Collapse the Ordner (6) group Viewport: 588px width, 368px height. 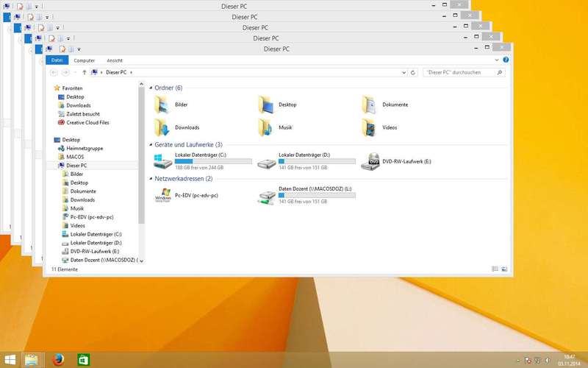[x=151, y=88]
